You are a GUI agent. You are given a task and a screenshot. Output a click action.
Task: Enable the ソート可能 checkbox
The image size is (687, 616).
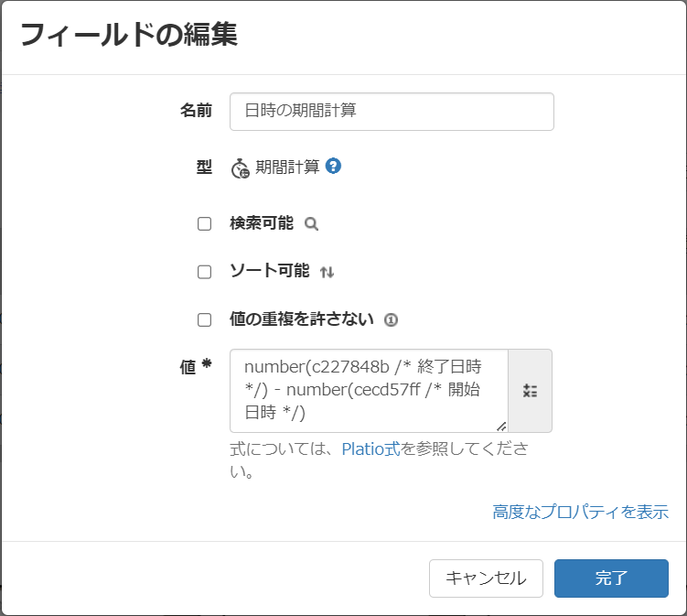[x=204, y=272]
